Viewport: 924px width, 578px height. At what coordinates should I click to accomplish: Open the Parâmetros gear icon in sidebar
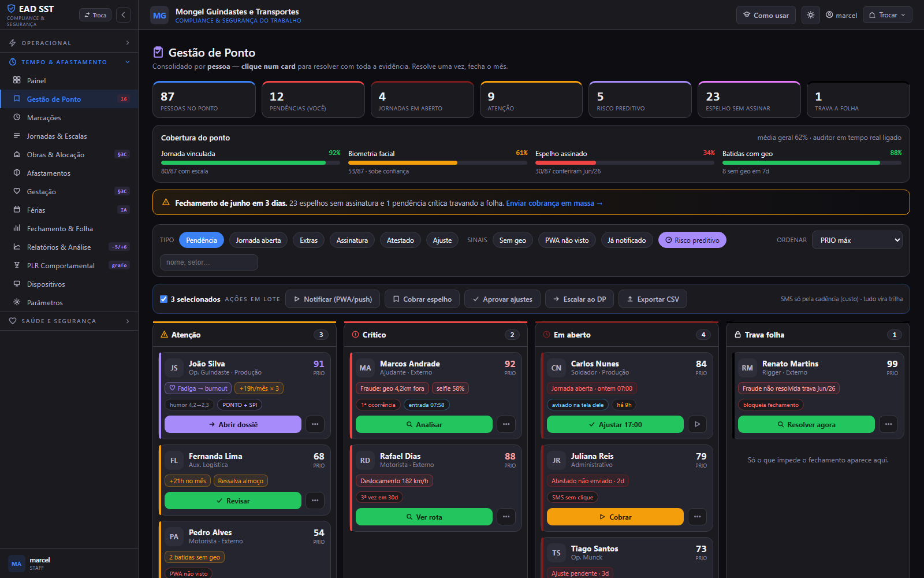(x=17, y=302)
